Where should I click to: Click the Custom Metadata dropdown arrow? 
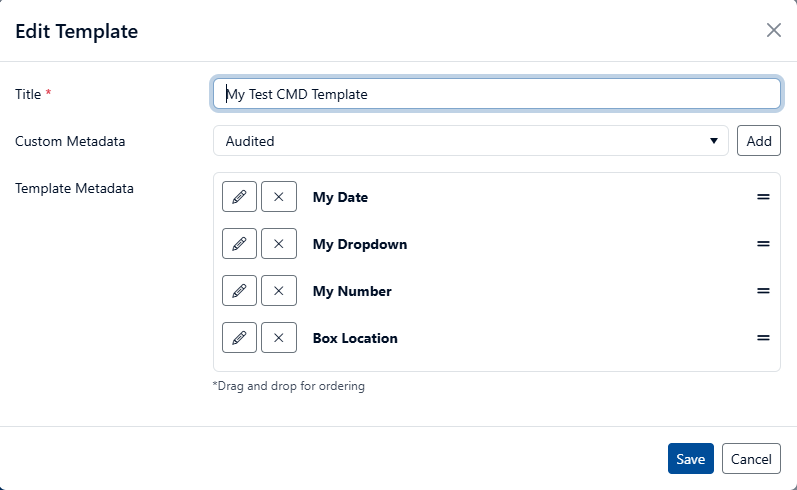pos(714,141)
